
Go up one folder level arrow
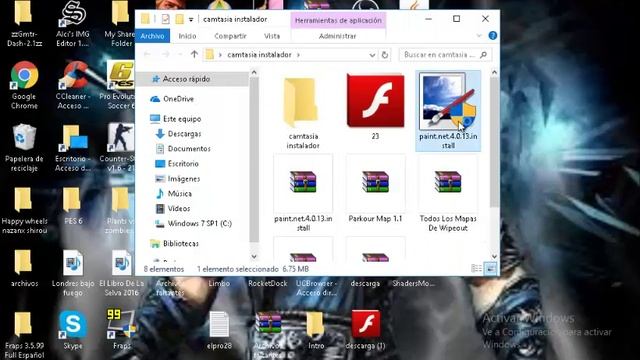[194, 54]
